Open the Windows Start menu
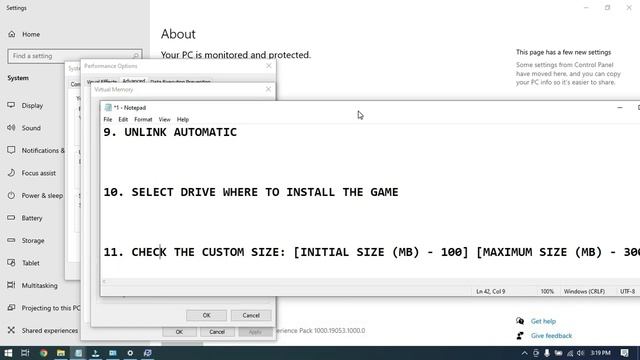This screenshot has width=640, height=360. [8, 353]
